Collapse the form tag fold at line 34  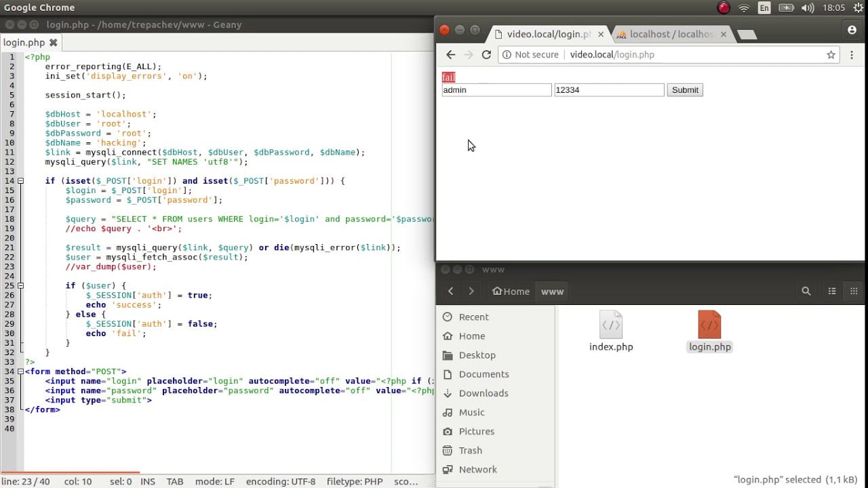click(20, 371)
